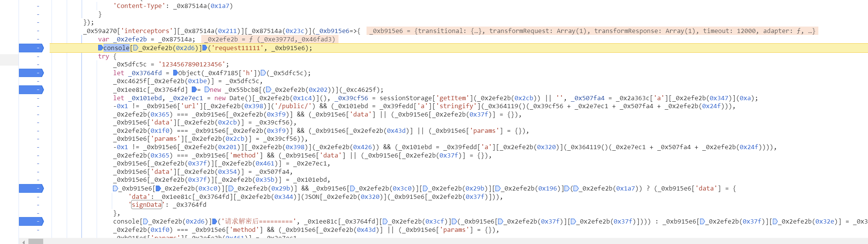Click the horizontal scrollbar thumb

tap(36, 242)
